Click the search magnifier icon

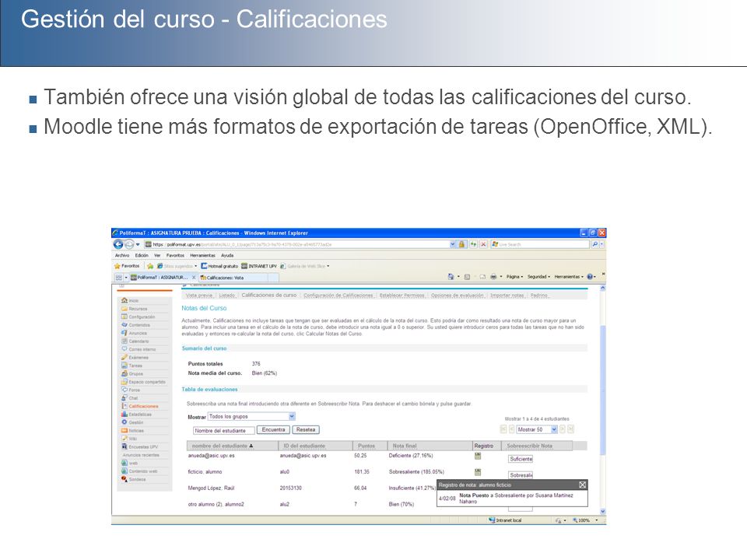click(594, 244)
